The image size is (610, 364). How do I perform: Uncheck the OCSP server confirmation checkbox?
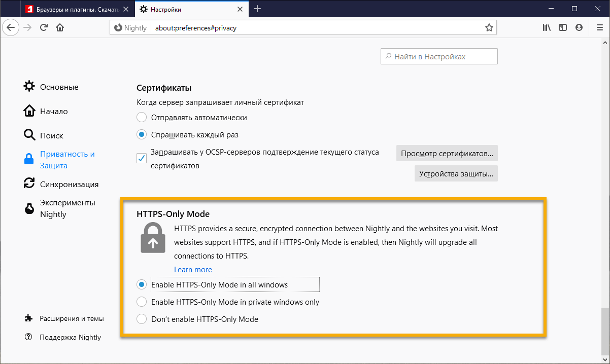tap(141, 158)
